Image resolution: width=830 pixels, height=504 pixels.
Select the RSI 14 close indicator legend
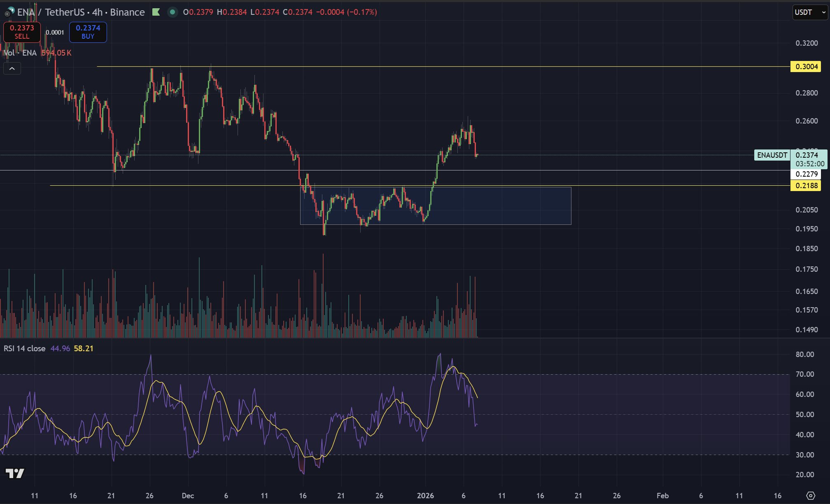point(25,349)
